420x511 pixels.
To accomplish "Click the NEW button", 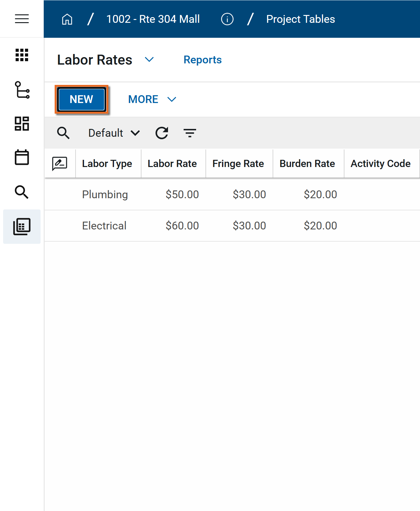I will 82,99.
